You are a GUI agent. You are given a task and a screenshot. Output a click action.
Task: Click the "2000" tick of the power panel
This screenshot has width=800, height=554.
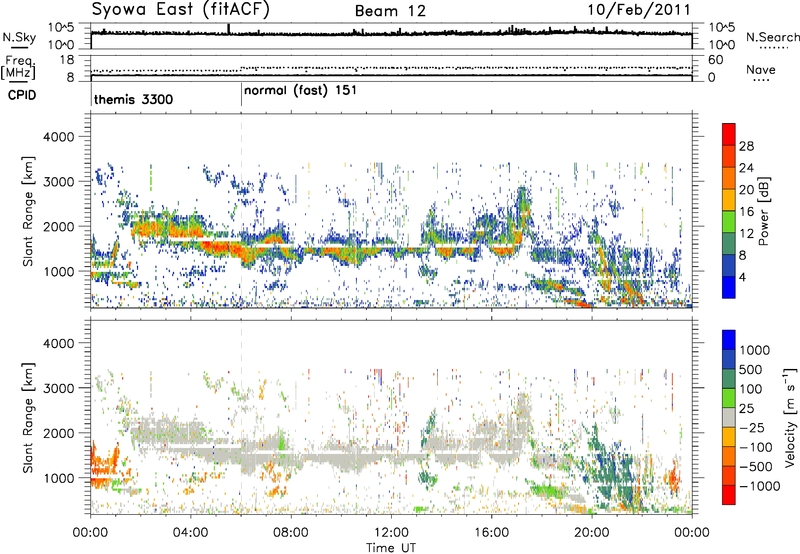(x=58, y=226)
